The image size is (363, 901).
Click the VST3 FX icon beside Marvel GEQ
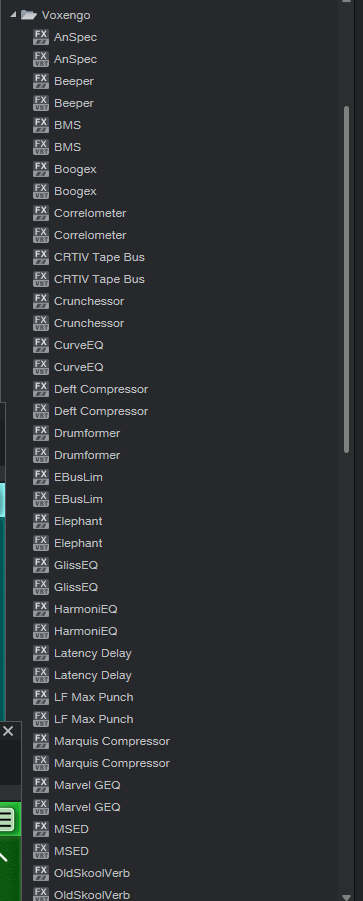[41, 784]
